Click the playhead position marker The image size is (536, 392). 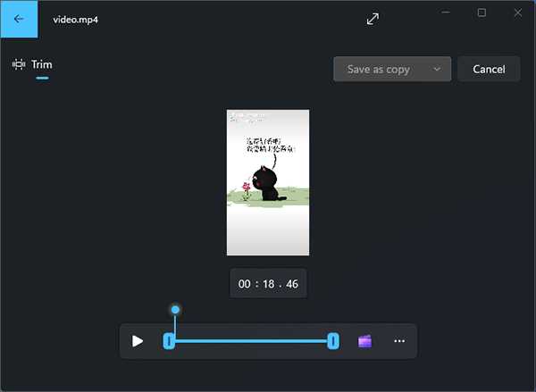(x=175, y=310)
